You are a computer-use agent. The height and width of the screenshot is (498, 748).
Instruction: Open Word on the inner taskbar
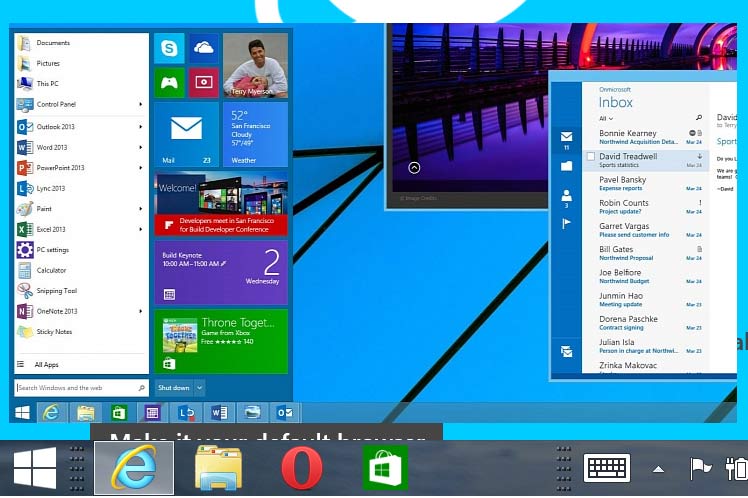219,413
